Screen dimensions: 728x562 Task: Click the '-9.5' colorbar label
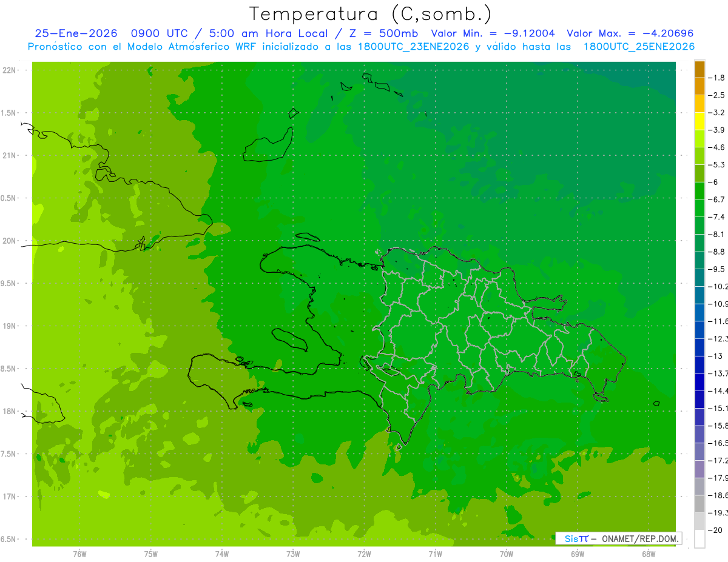[x=716, y=269]
